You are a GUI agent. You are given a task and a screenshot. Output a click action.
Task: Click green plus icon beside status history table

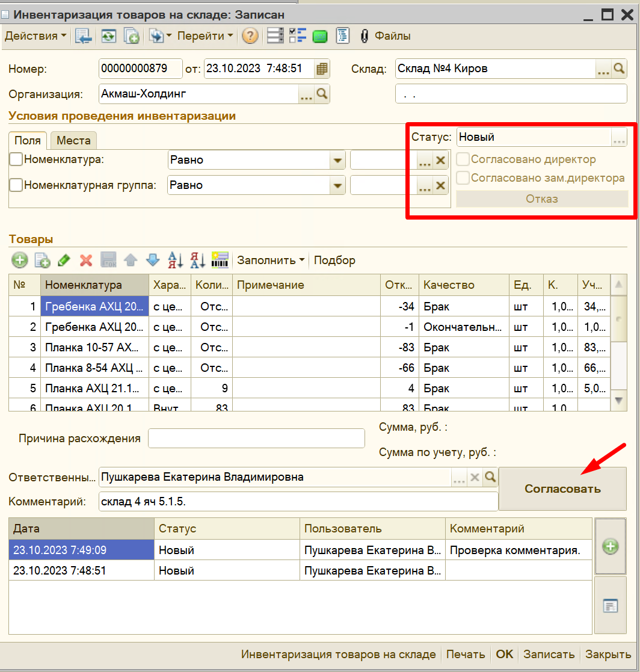tap(610, 546)
